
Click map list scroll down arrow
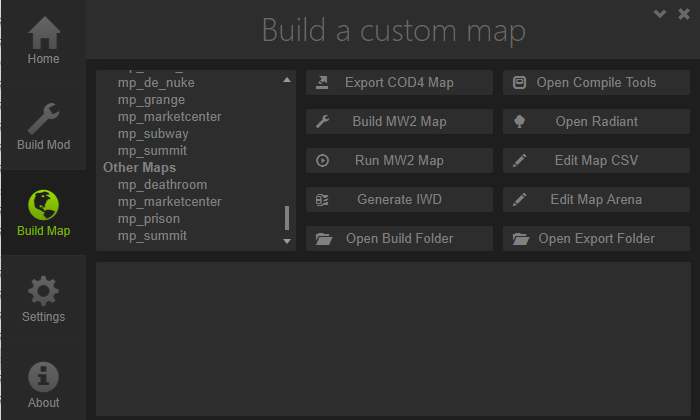287,241
